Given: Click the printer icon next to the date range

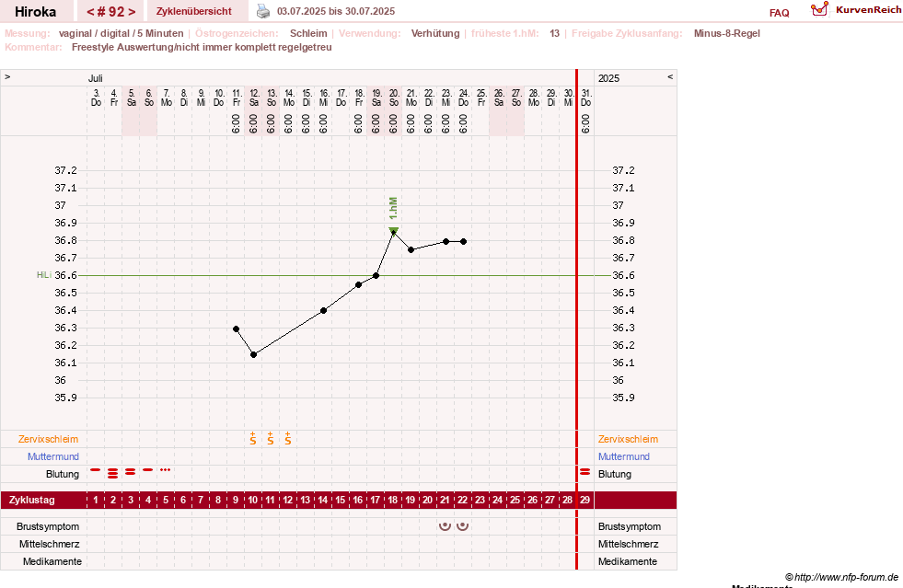Looking at the screenshot, I should tap(263, 11).
